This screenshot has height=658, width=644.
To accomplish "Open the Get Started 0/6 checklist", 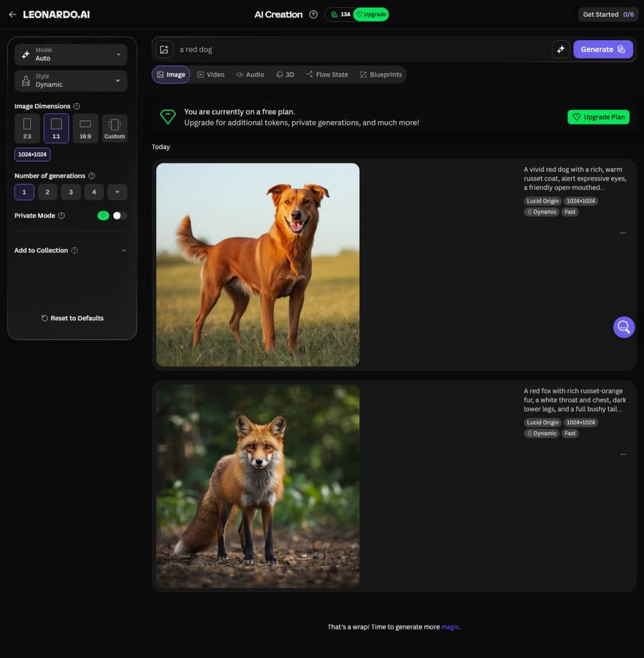I will point(608,15).
